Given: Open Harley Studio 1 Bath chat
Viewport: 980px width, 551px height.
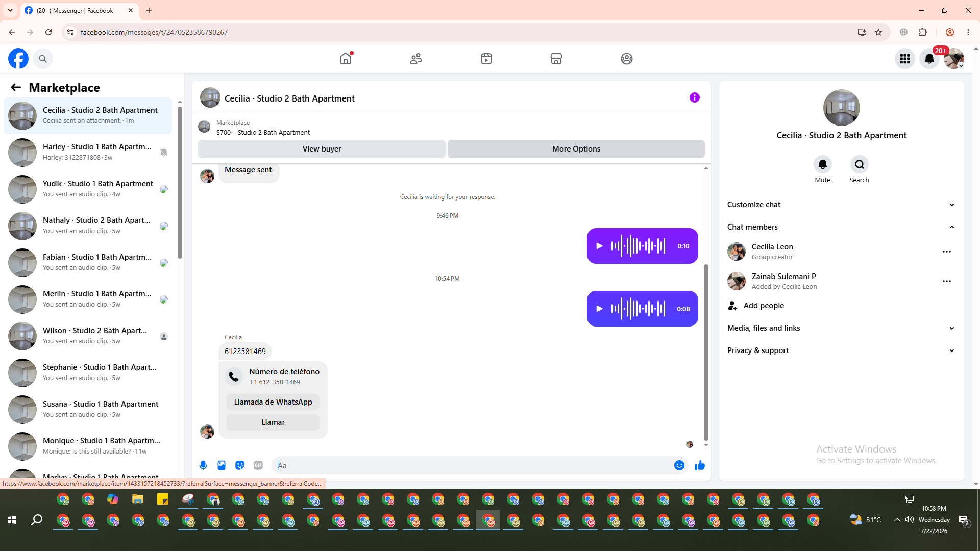Looking at the screenshot, I should 88,153.
